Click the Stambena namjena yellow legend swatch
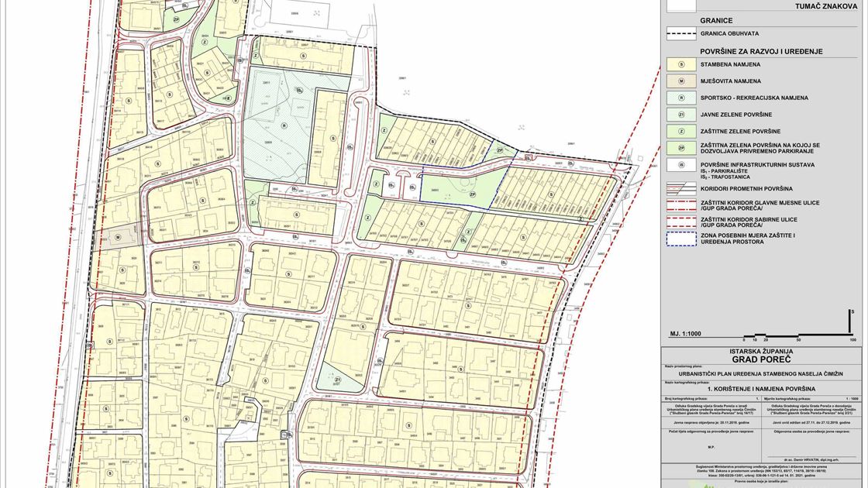This screenshot has width=868, height=488. [x=681, y=65]
